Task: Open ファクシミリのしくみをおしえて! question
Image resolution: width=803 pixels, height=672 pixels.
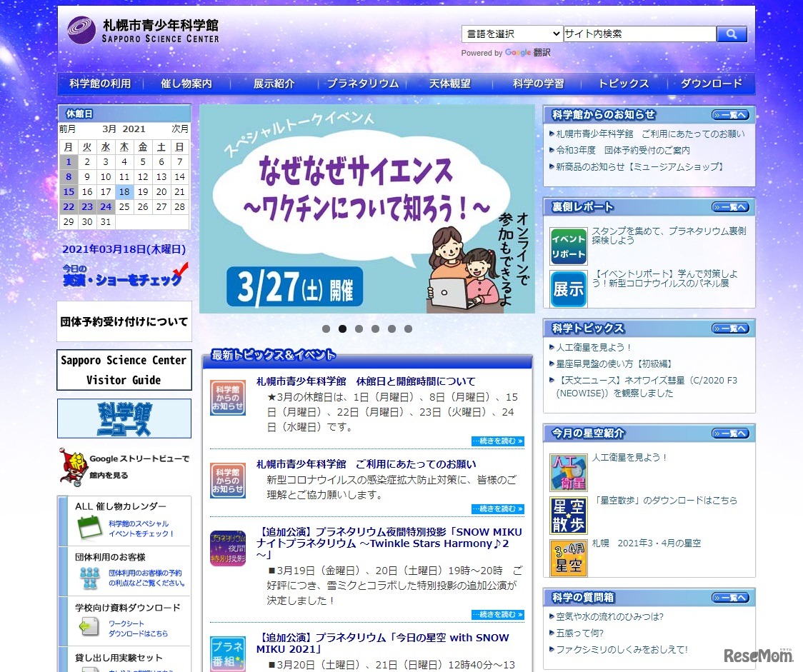Action: 622,649
